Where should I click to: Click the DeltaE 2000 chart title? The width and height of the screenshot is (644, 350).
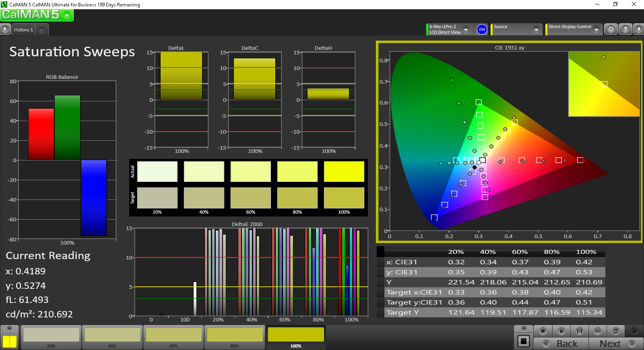247,224
